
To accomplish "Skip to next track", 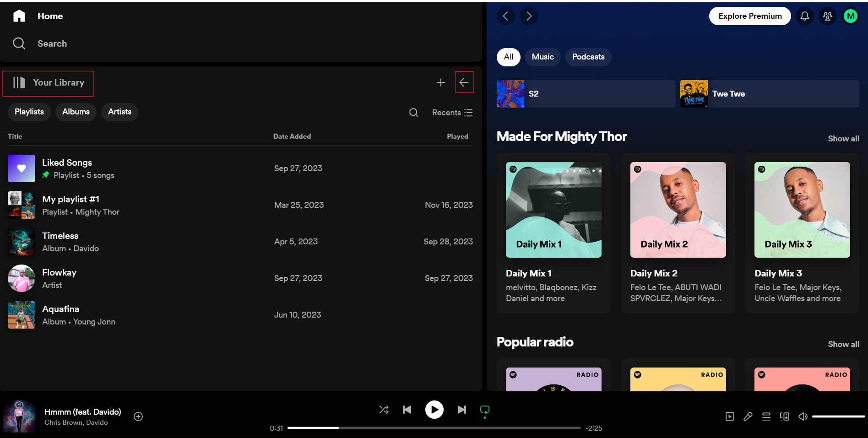I will pyautogui.click(x=462, y=410).
